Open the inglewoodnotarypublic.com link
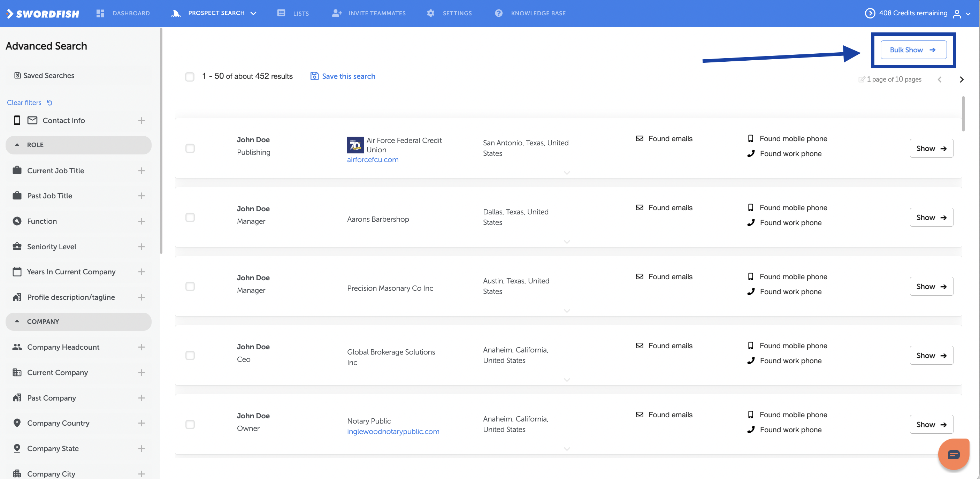The height and width of the screenshot is (479, 980). coord(393,432)
